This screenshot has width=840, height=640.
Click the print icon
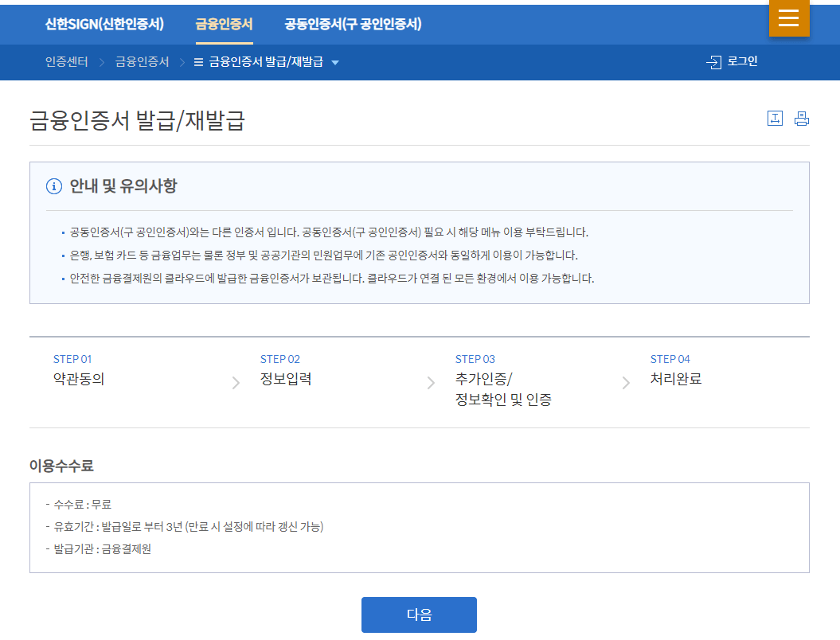pyautogui.click(x=802, y=118)
